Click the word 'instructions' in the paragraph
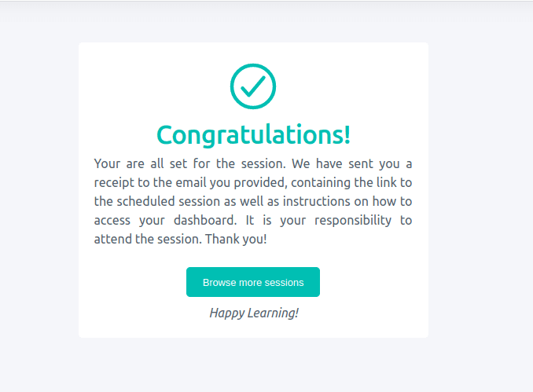Image resolution: width=533 pixels, height=392 pixels. [x=316, y=201]
